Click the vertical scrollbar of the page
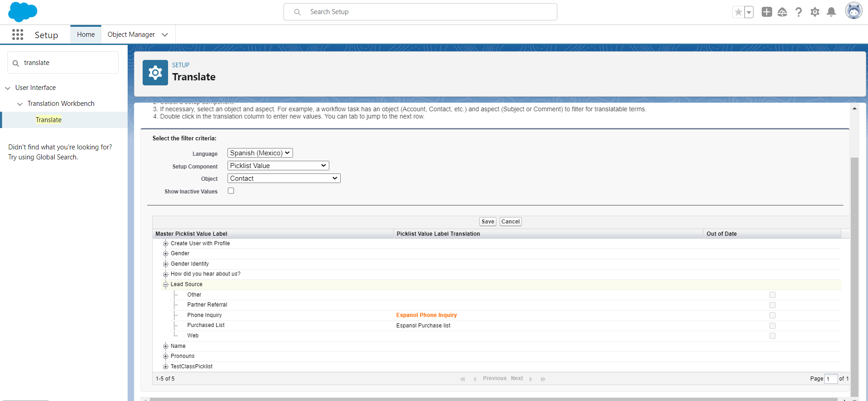The width and height of the screenshot is (868, 401). (x=854, y=272)
